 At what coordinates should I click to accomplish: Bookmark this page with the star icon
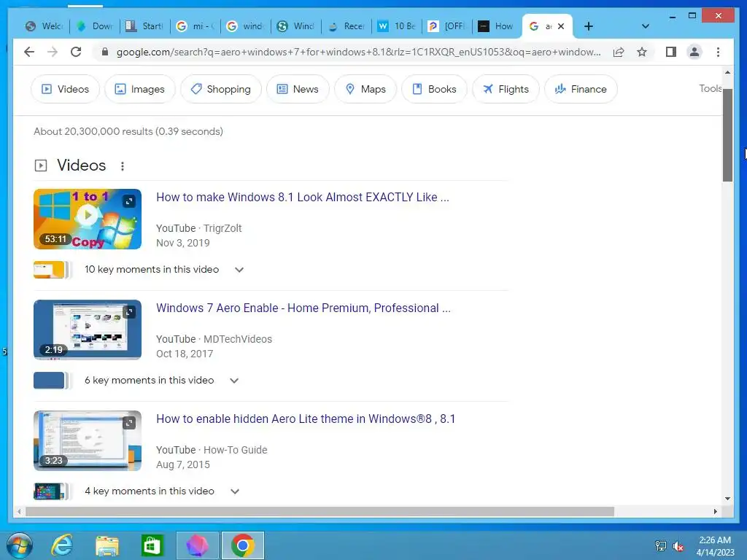pyautogui.click(x=642, y=52)
